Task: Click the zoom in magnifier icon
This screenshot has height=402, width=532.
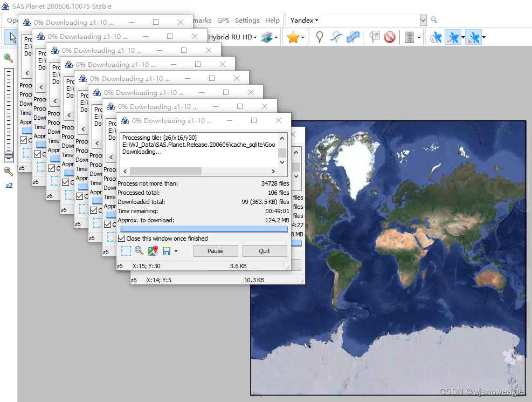Action: pos(8,58)
